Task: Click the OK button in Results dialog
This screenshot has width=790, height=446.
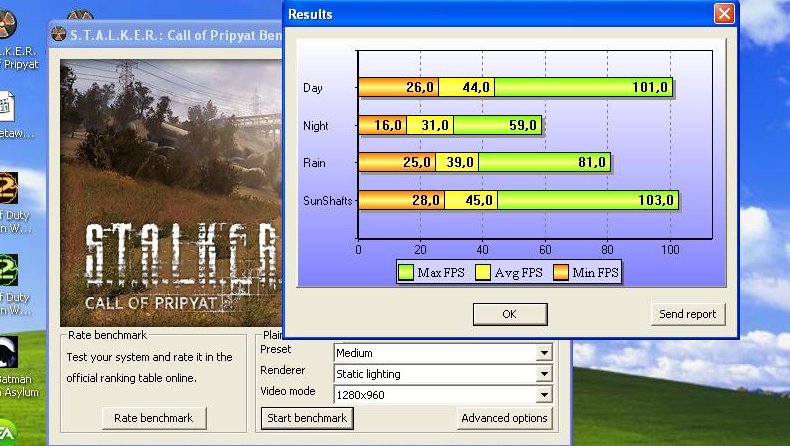Action: coord(510,314)
